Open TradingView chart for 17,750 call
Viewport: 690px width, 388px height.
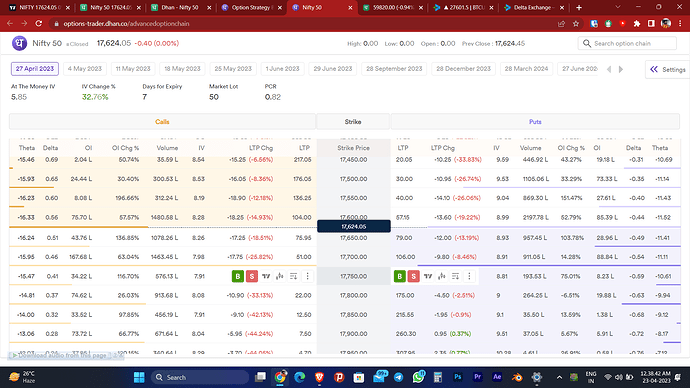click(x=266, y=276)
